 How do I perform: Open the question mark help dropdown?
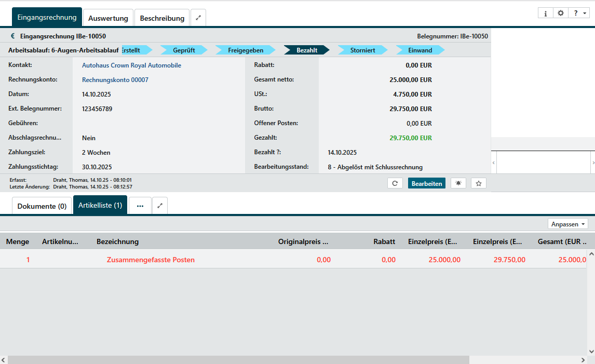coord(578,14)
